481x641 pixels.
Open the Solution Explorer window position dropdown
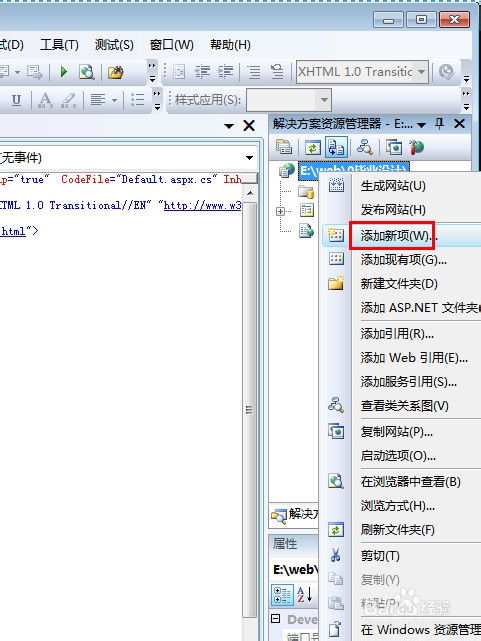tap(422, 124)
